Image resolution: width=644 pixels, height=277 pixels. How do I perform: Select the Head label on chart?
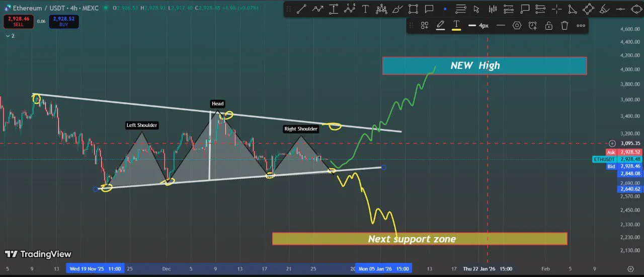coord(217,104)
